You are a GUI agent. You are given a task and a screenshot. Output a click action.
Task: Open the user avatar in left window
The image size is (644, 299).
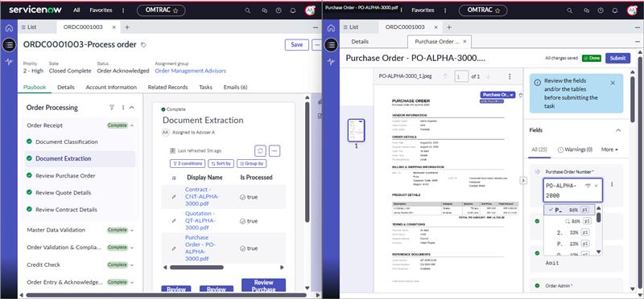[x=310, y=10]
